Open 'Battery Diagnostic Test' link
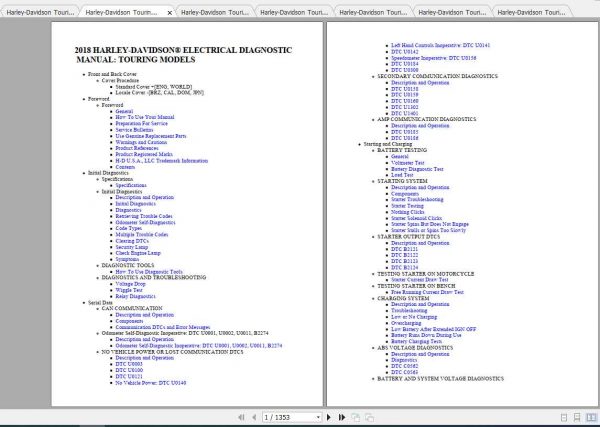 (x=417, y=169)
